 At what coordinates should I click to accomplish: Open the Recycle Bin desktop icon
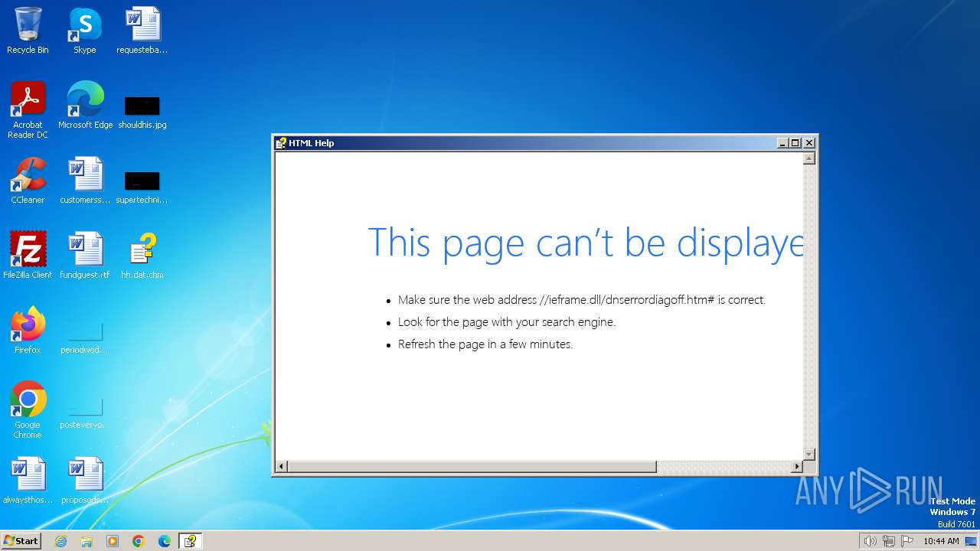click(28, 31)
